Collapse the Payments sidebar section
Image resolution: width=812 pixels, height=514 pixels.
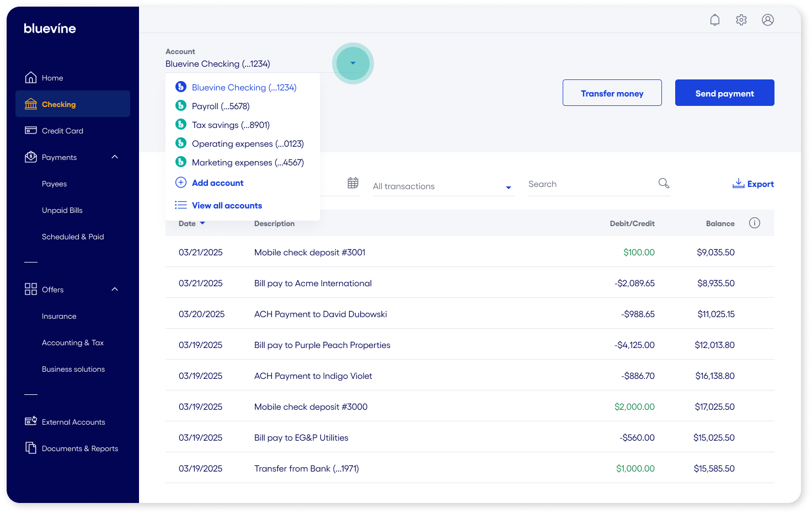(x=115, y=157)
